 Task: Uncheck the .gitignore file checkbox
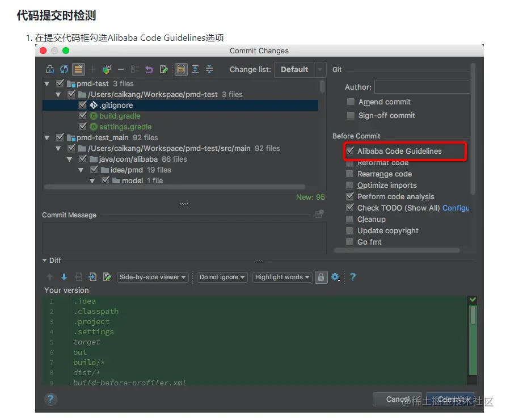[83, 105]
